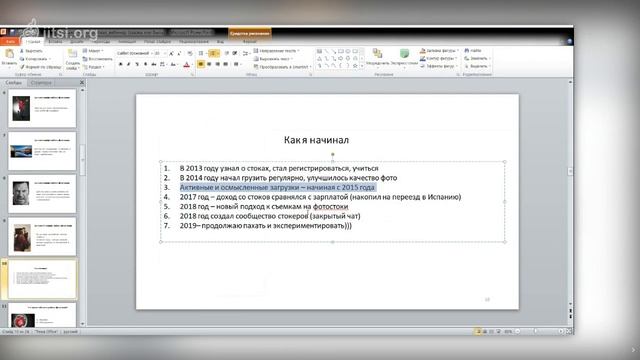Toggle Underline formatting
Screen dimensions: 640x360
click(x=136, y=64)
